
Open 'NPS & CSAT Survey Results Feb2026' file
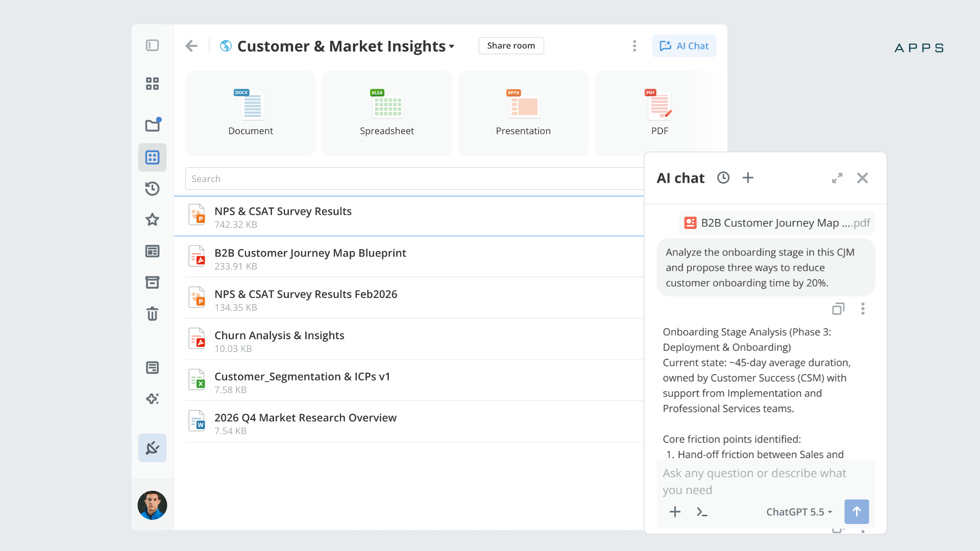click(x=414, y=299)
